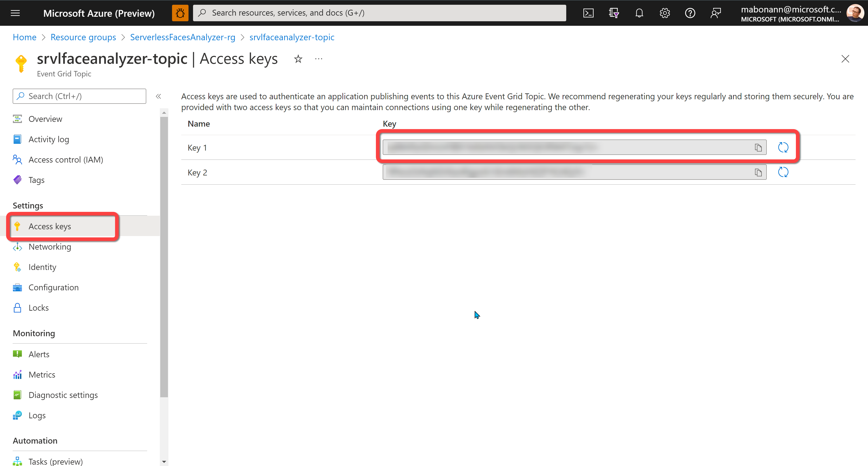
Task: Open the Identity settings page
Action: 42,267
